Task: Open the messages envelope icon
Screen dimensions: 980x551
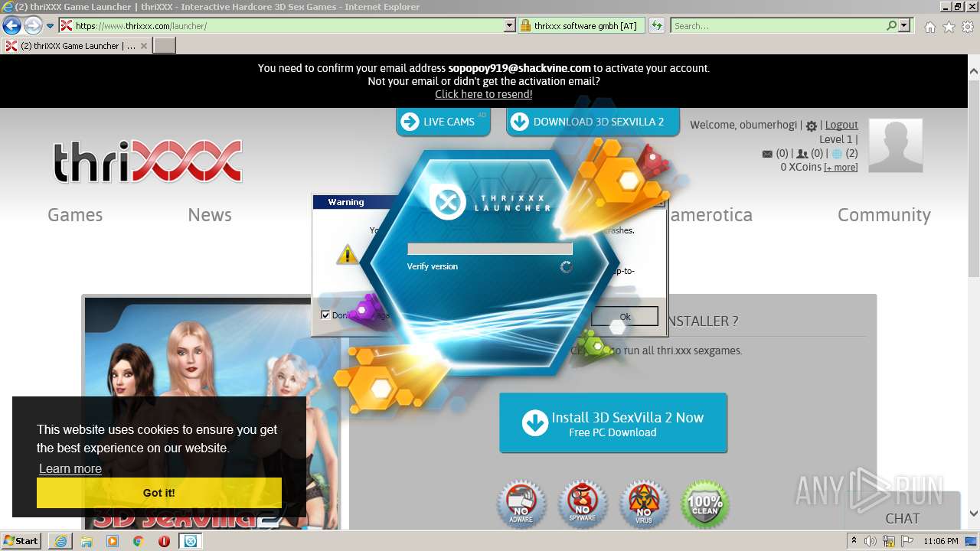Action: click(767, 154)
